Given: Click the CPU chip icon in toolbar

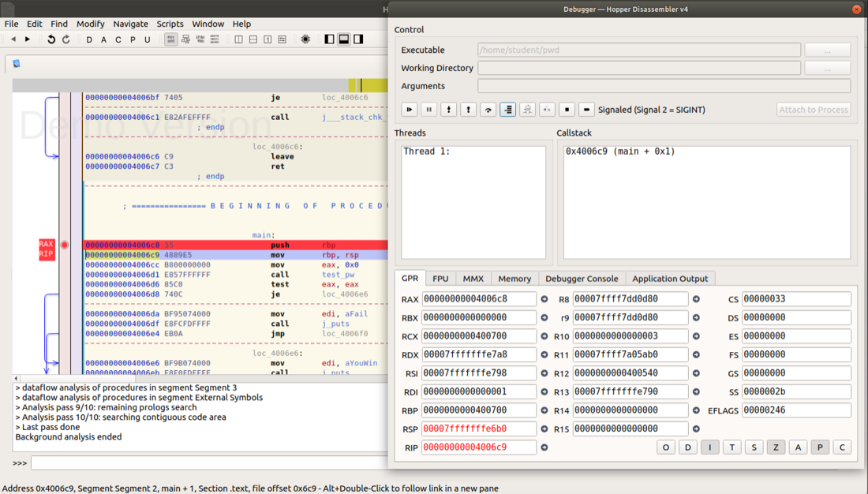Looking at the screenshot, I should 305,39.
